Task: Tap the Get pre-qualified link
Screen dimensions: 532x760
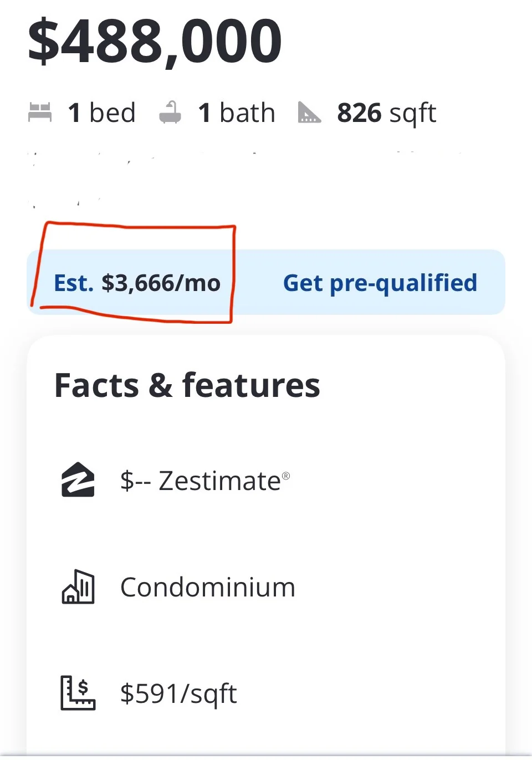Action: 380,283
